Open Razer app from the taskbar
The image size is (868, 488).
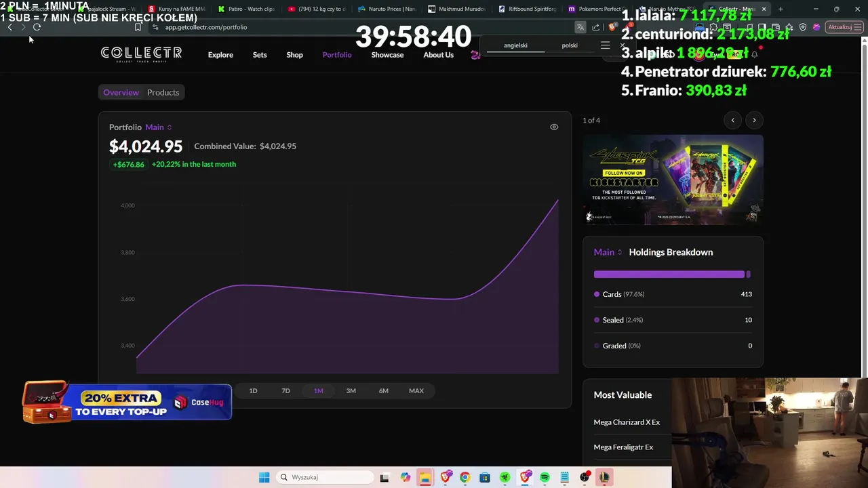[x=505, y=477]
